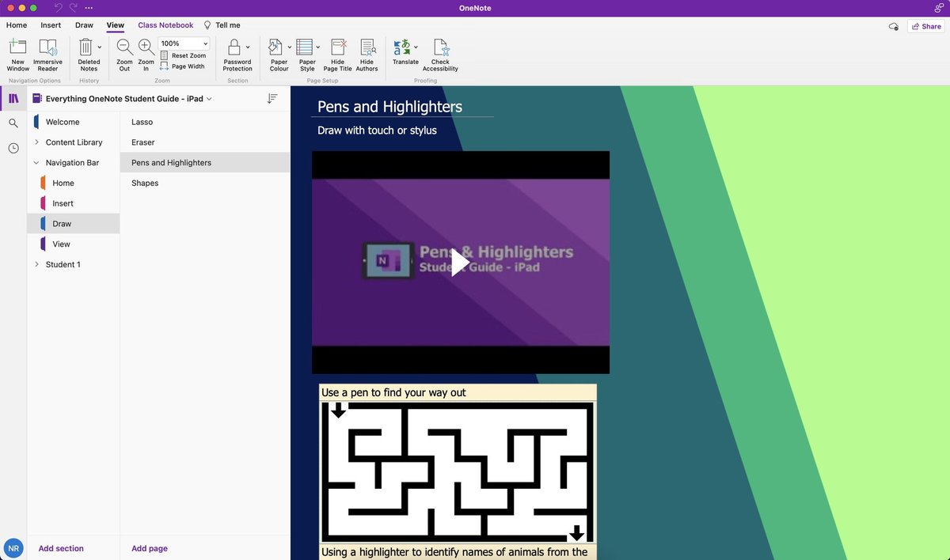Image resolution: width=950 pixels, height=560 pixels.
Task: Click the page title Pens and Highlighters
Action: [389, 107]
